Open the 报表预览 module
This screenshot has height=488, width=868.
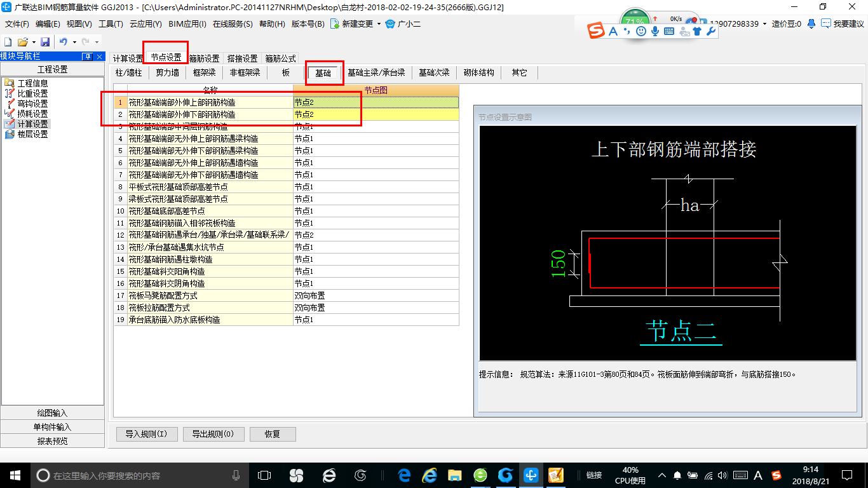pyautogui.click(x=52, y=441)
